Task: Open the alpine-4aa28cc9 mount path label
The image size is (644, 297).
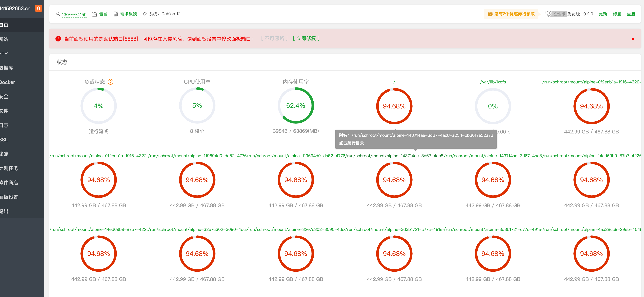Action: click(592, 229)
